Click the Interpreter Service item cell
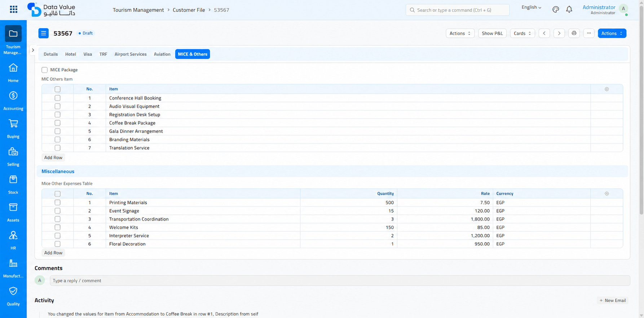 point(203,236)
